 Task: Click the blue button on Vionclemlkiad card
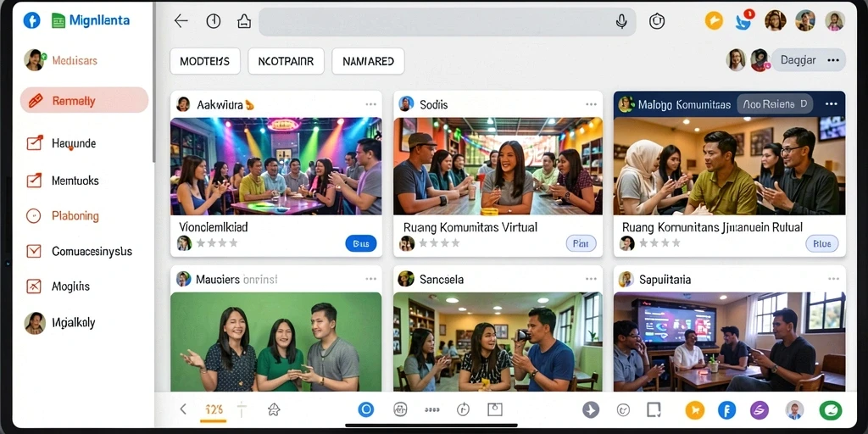pos(361,243)
